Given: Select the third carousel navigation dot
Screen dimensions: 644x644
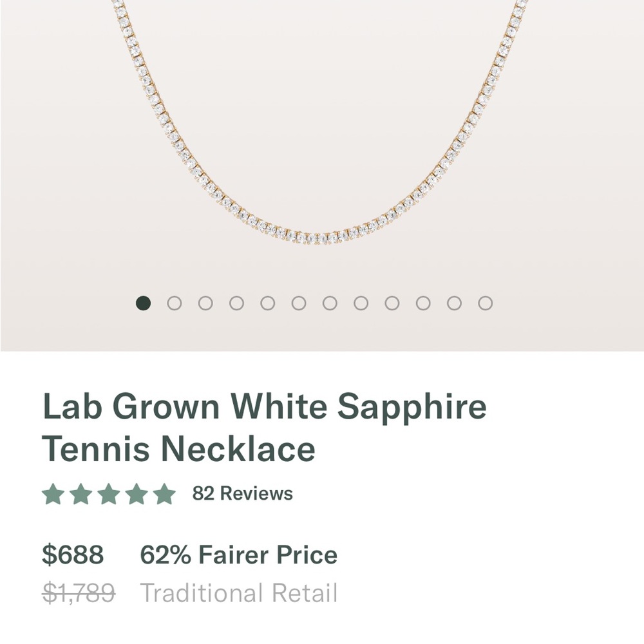Looking at the screenshot, I should (204, 302).
